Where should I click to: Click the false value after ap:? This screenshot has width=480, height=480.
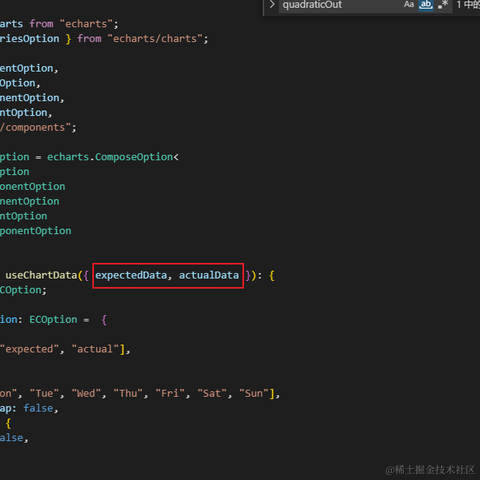tap(38, 408)
